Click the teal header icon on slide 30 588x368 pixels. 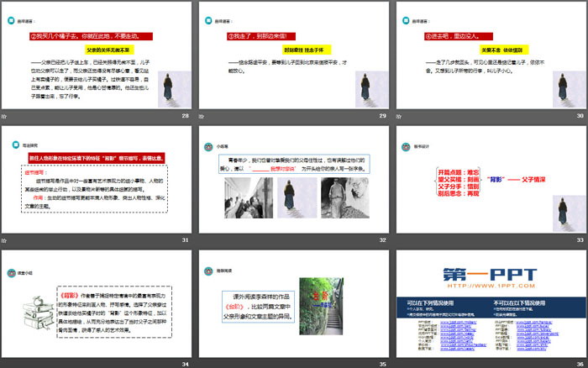406,21
